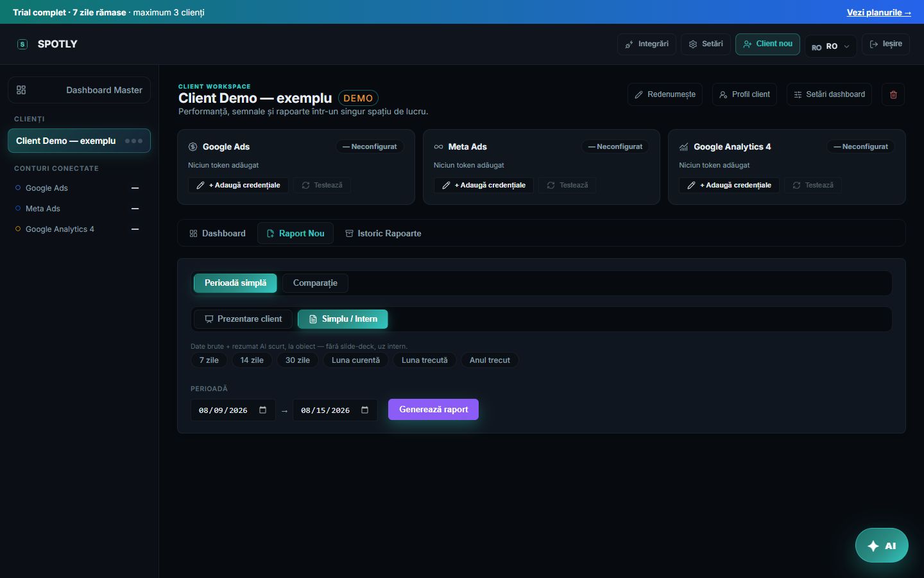Select the Perioadă simplă option
Image resolution: width=924 pixels, height=578 pixels.
pyautogui.click(x=235, y=283)
